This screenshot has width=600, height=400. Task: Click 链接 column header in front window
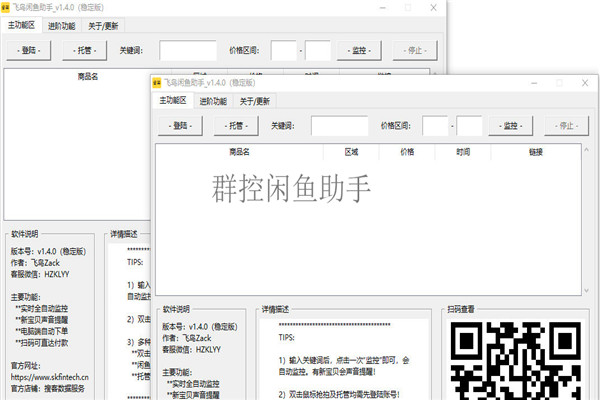[536, 152]
